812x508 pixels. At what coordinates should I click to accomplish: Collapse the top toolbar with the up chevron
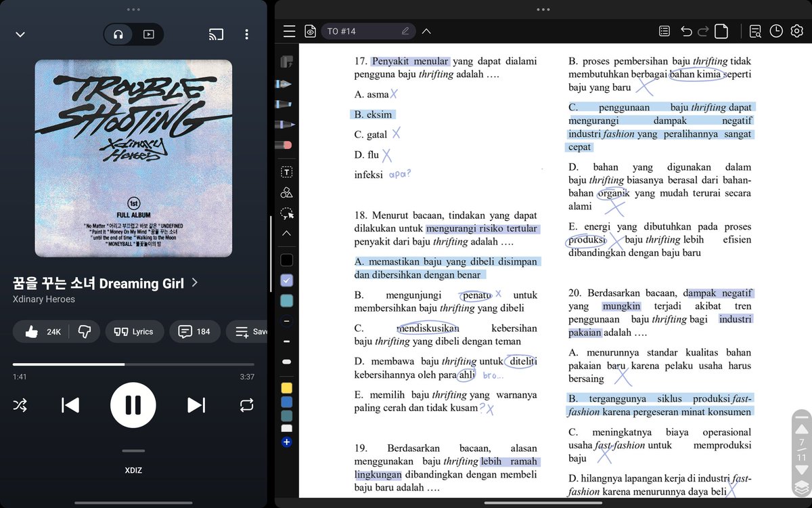coord(426,31)
